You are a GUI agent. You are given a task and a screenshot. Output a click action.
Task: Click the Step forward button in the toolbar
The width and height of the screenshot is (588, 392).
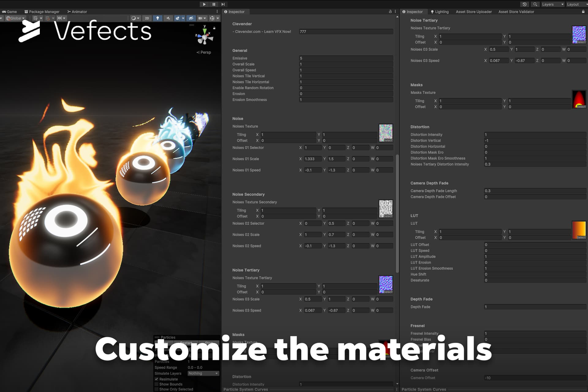pyautogui.click(x=223, y=4)
